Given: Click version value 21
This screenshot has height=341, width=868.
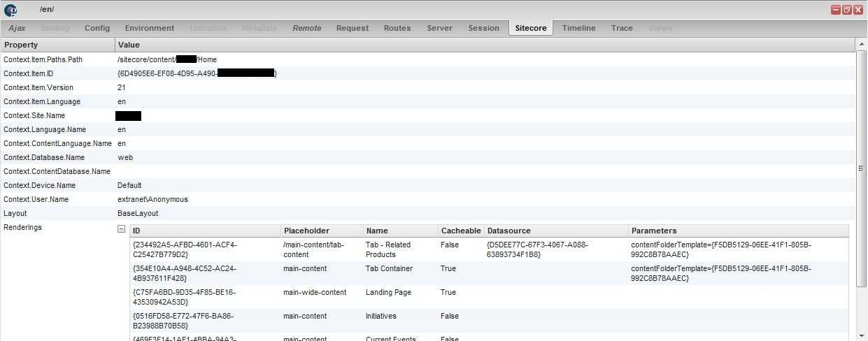Looking at the screenshot, I should tap(122, 87).
